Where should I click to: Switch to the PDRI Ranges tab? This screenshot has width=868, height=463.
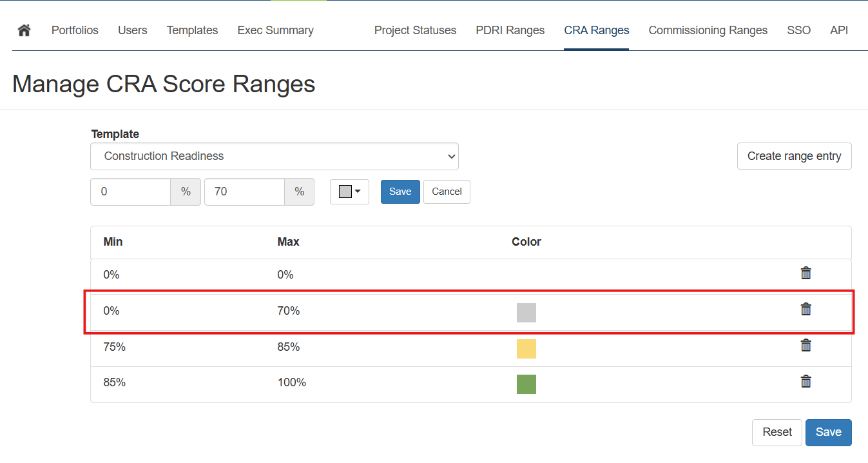pos(510,30)
